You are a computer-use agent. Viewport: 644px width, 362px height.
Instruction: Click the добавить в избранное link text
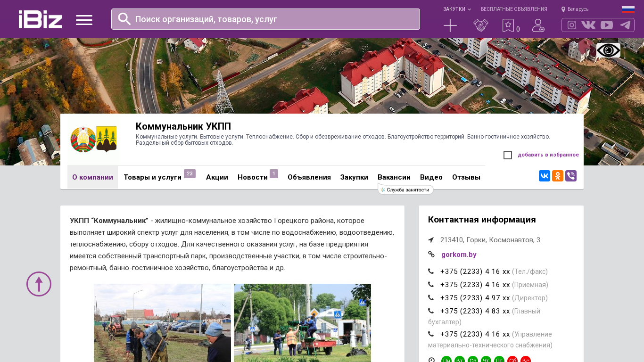click(548, 155)
